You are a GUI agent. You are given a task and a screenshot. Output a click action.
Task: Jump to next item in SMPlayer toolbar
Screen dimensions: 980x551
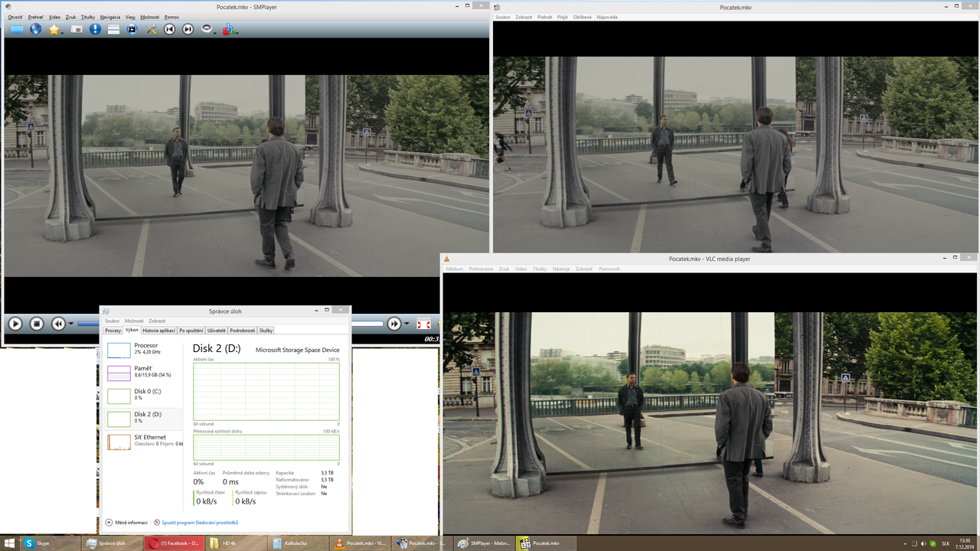pos(188,29)
